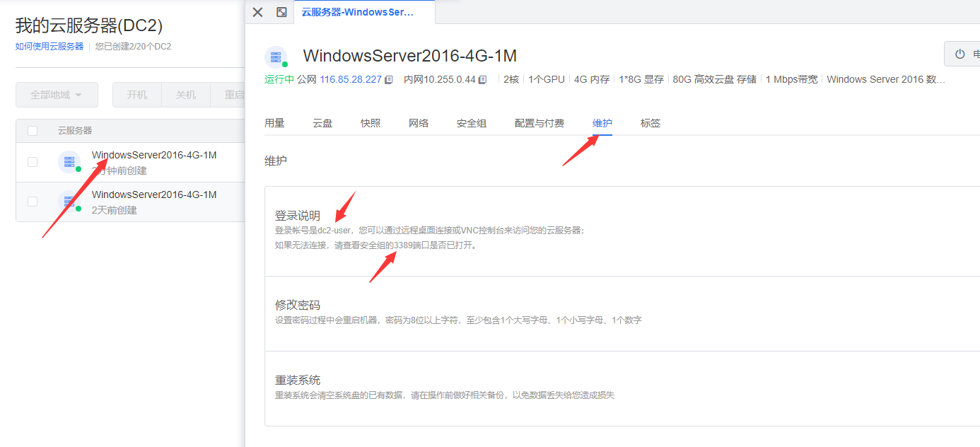Screen dimensions: 980x447
Task: Click server icon of row created minutes ago
Action: (69, 162)
